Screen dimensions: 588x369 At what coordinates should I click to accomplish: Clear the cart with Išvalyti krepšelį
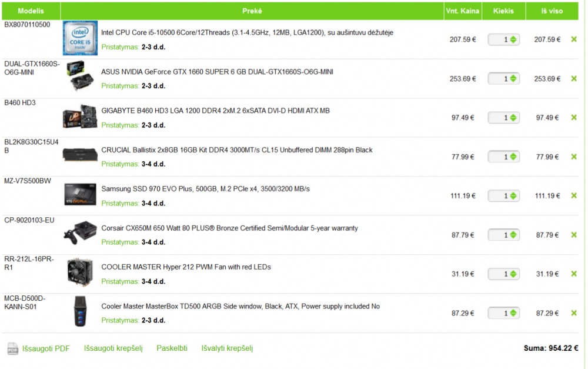point(227,348)
